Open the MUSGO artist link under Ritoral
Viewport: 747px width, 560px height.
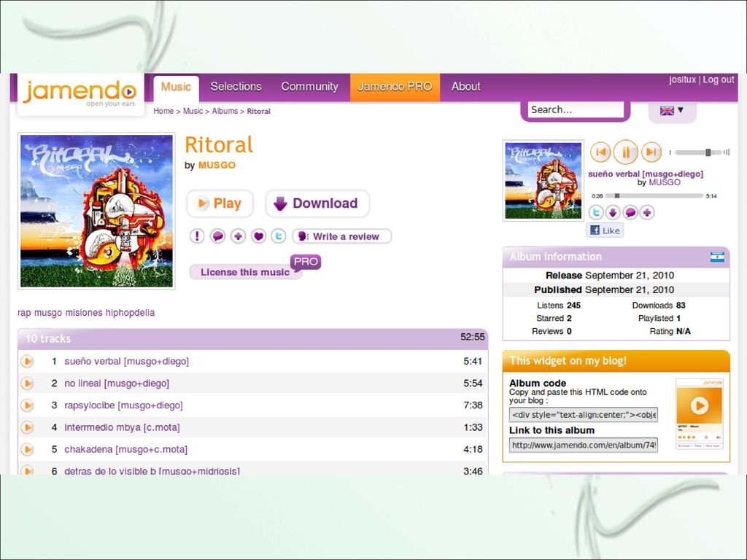click(x=217, y=166)
